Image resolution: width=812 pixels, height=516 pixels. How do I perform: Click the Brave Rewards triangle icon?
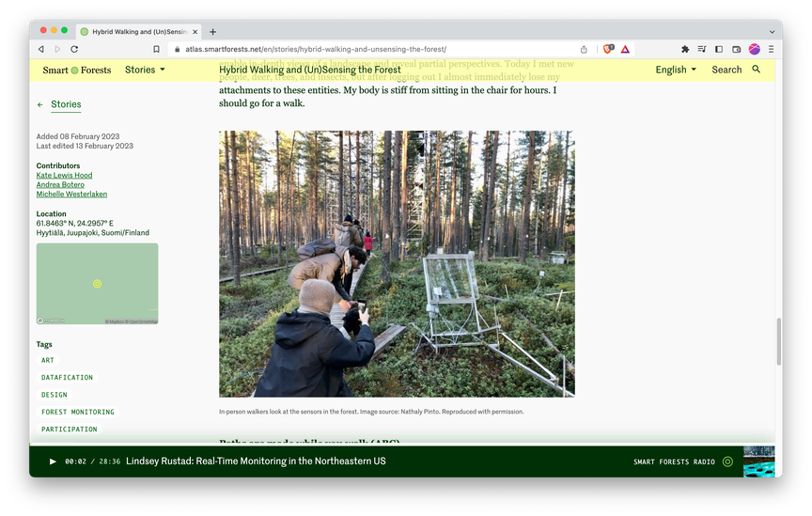click(x=625, y=49)
